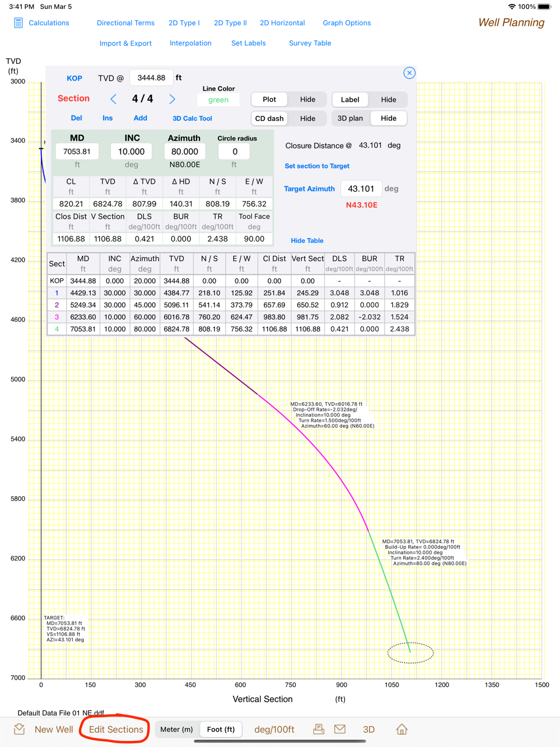This screenshot has height=747, width=560.
Task: Open Set Labels menu
Action: tap(249, 43)
